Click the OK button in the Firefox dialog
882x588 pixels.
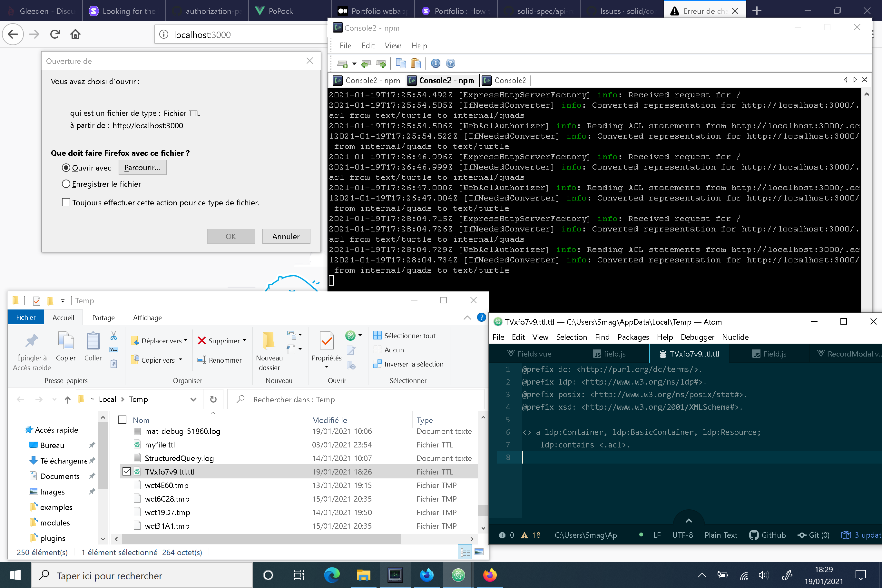tap(231, 236)
